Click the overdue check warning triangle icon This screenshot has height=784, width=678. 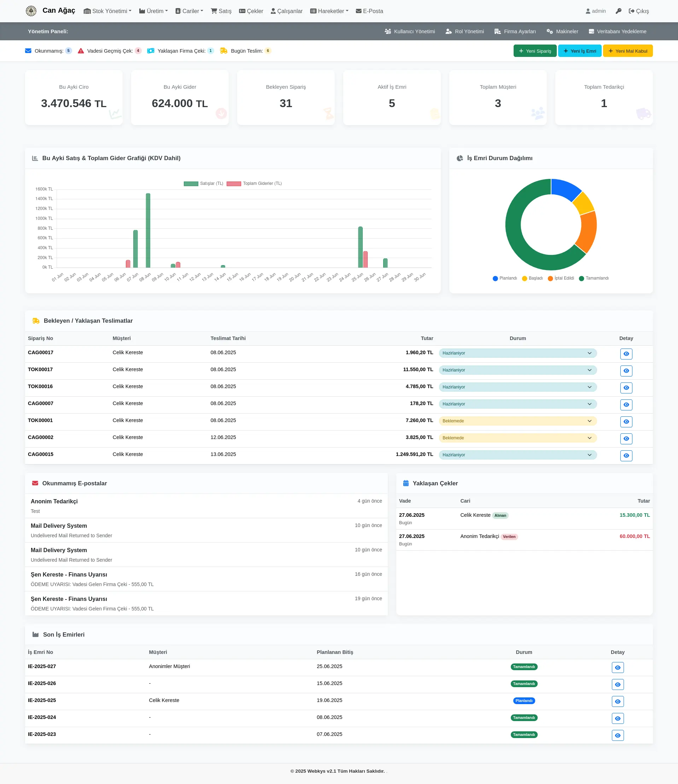pyautogui.click(x=81, y=51)
